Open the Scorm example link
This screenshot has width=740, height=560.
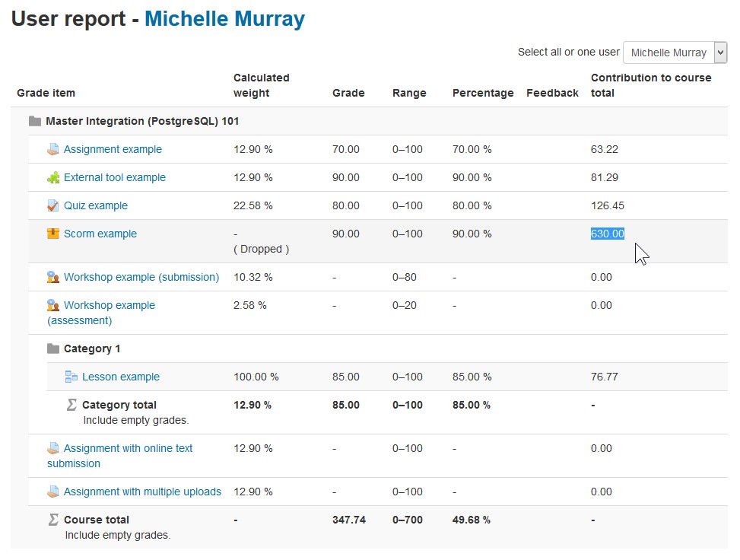pyautogui.click(x=100, y=234)
